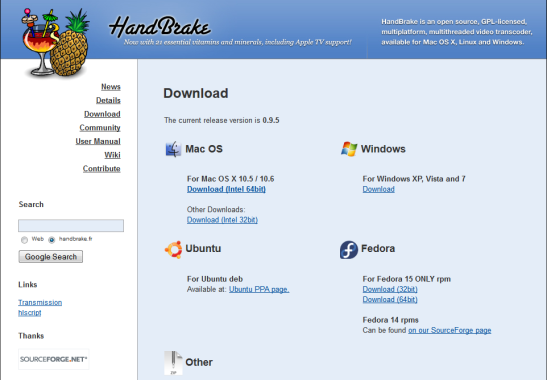Click the Mac OS section heading

coord(204,149)
